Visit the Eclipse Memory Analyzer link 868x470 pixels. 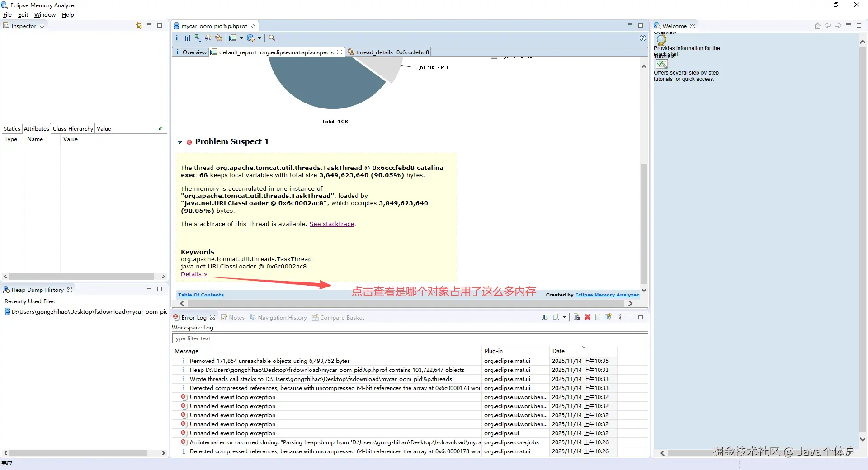607,295
